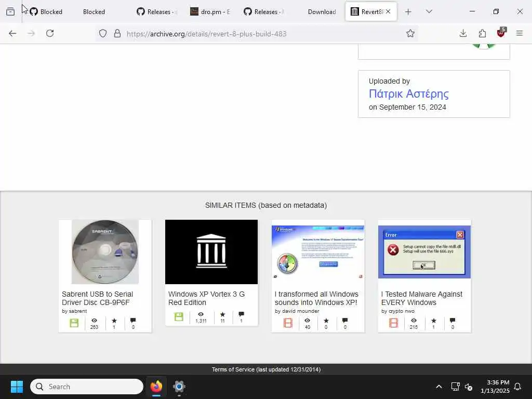Go back to the previous page

click(12, 33)
